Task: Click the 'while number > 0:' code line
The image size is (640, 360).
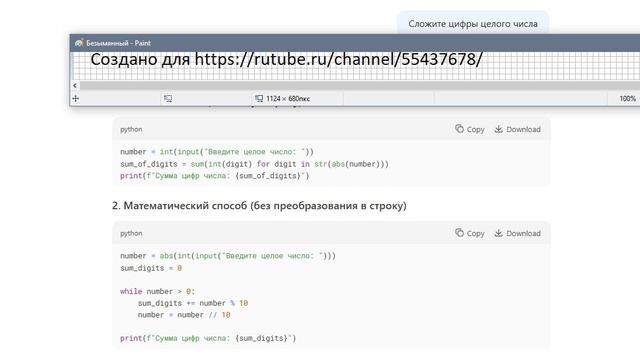Action: [158, 291]
